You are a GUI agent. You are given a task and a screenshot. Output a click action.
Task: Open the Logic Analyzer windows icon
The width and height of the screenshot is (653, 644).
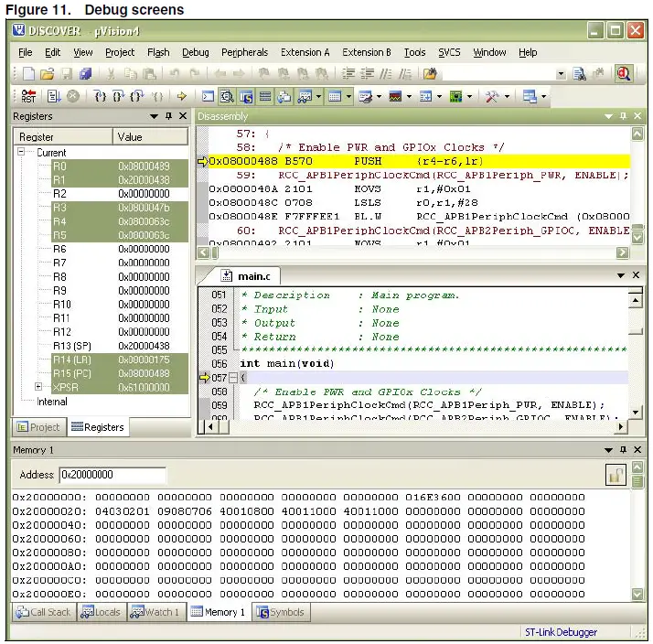(395, 96)
